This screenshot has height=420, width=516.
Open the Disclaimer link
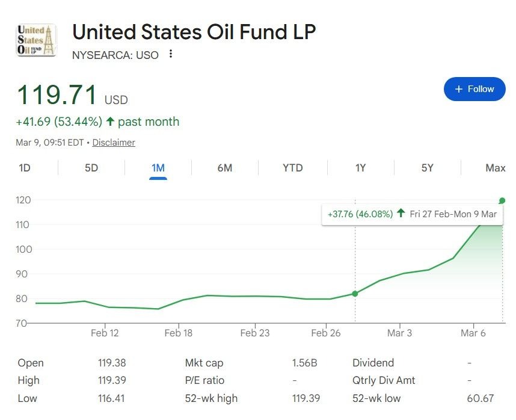114,143
